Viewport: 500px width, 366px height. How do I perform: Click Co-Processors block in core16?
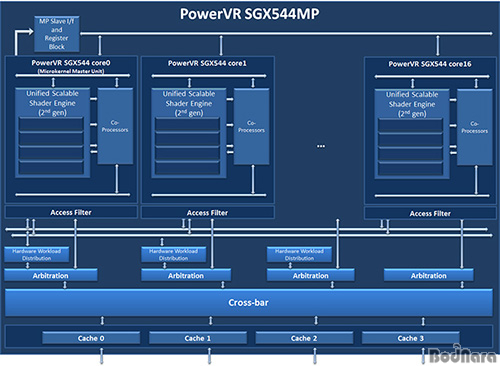pyautogui.click(x=475, y=127)
